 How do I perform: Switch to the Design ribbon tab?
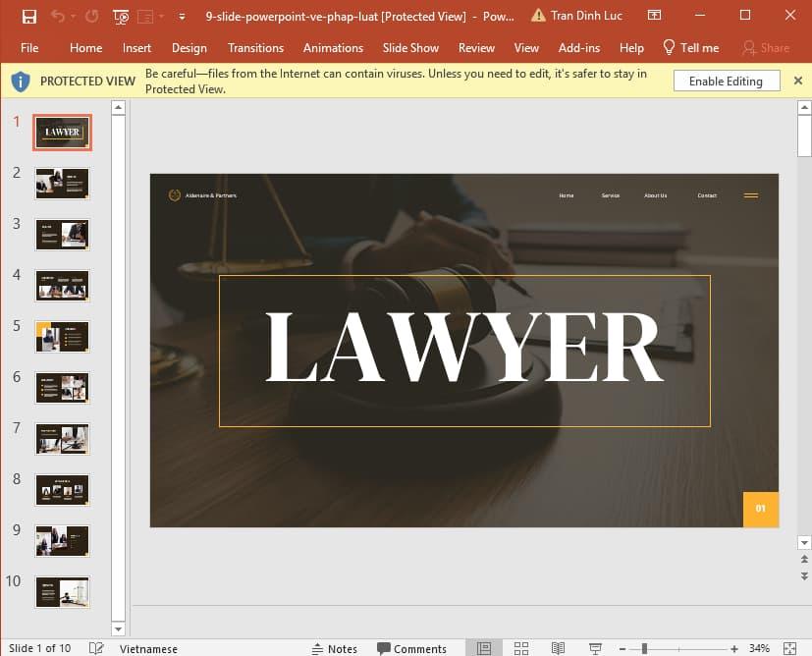click(x=189, y=47)
